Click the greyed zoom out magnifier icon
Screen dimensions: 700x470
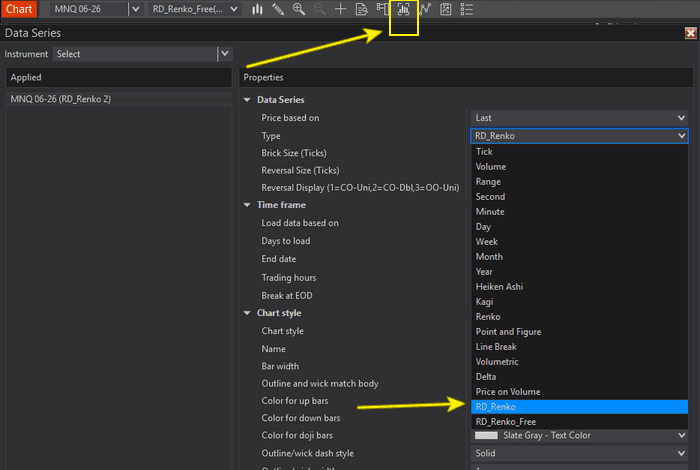click(x=319, y=9)
